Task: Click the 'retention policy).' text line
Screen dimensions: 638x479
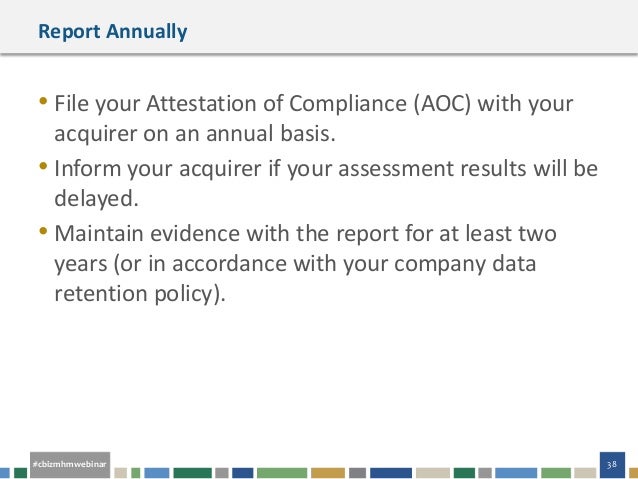Action: [140, 294]
